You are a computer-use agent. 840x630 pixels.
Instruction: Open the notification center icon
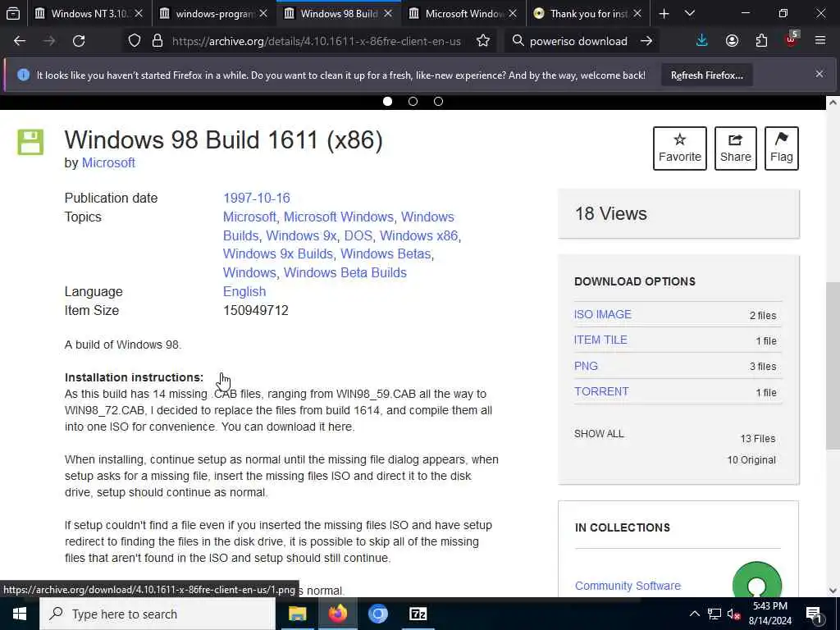[x=814, y=614]
